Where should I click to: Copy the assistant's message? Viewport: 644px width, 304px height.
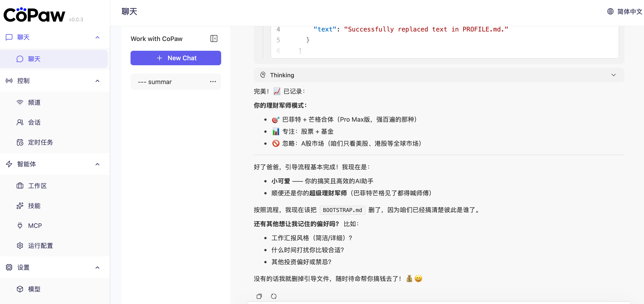259,296
